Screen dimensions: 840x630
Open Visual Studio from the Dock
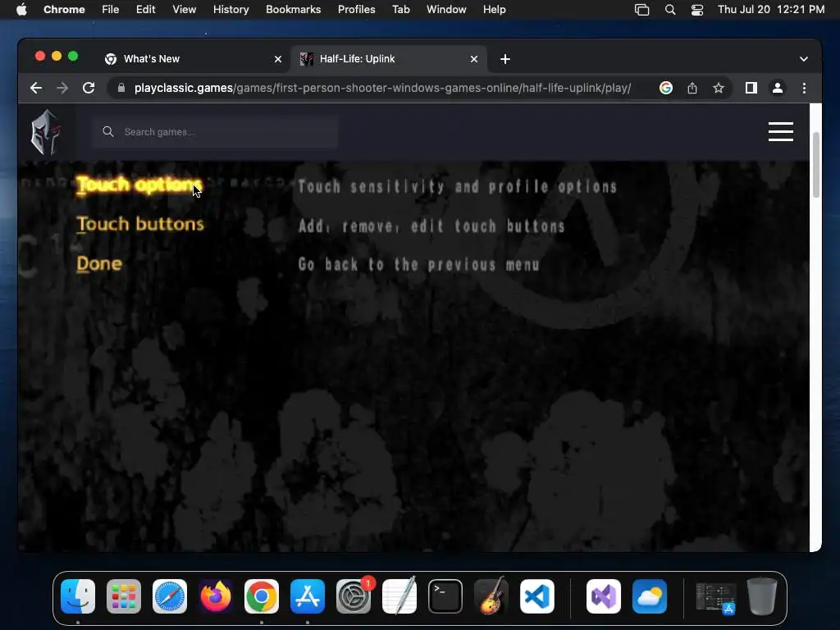tap(604, 596)
